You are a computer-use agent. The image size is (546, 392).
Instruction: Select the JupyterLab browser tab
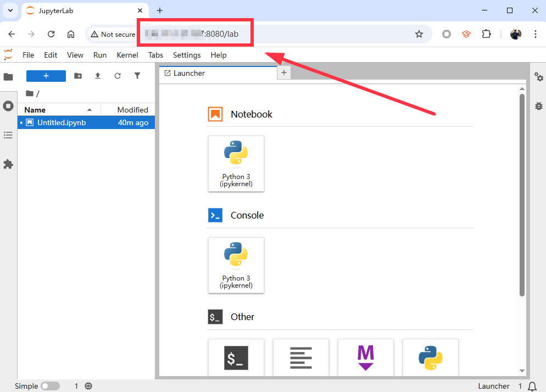pos(85,11)
